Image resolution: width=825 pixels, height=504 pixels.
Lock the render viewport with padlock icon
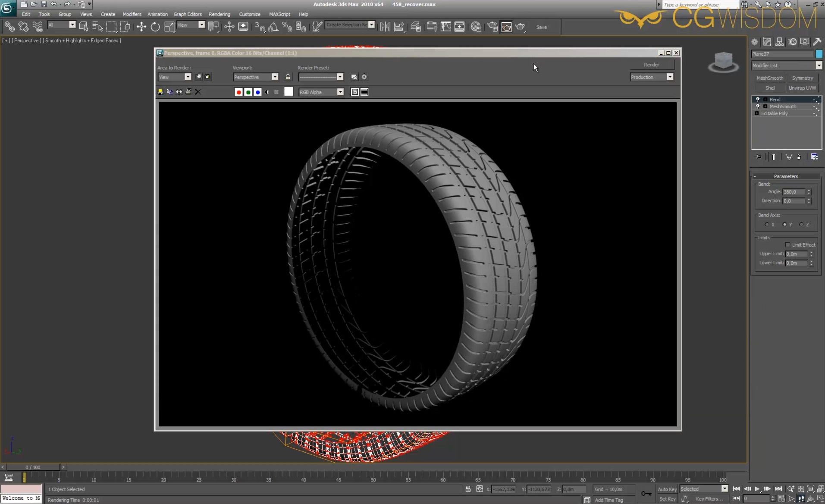click(x=288, y=77)
